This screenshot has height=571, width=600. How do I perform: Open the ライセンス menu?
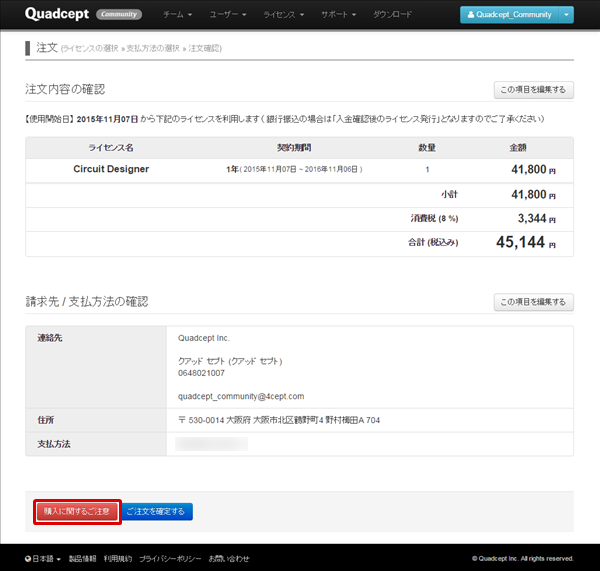tap(284, 15)
